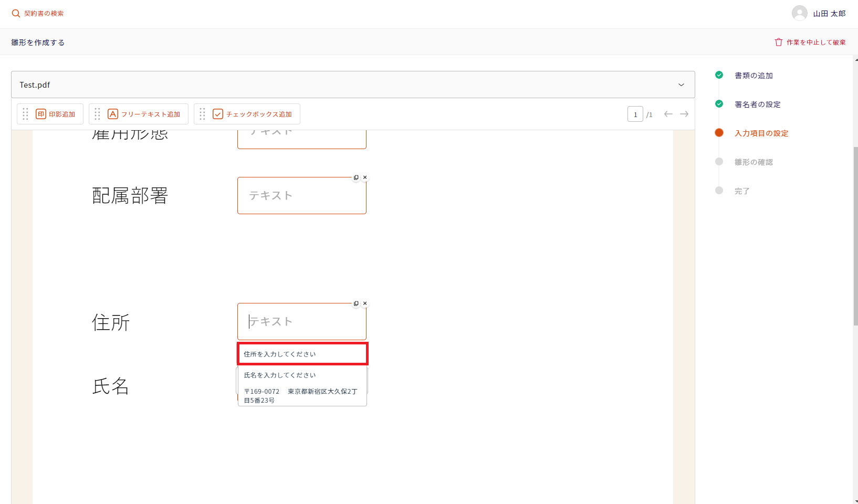The width and height of the screenshot is (858, 504).
Task: Remove the 住所 text field
Action: click(x=365, y=303)
